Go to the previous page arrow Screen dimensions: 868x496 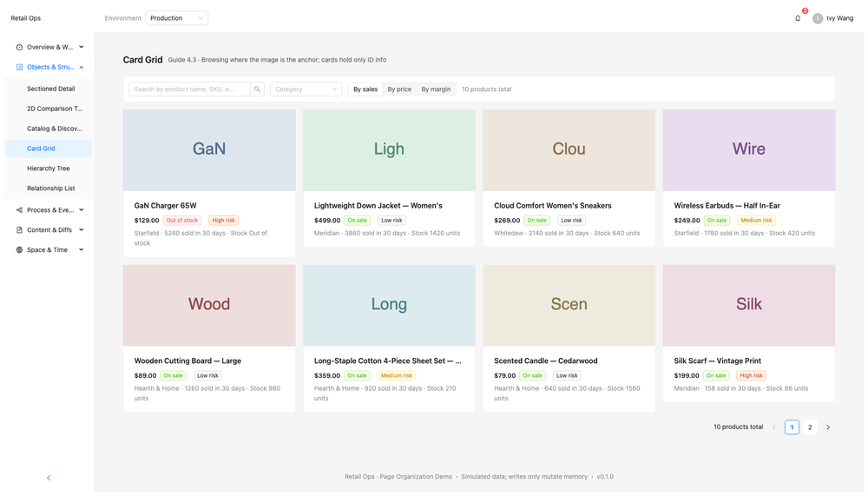[774, 427]
